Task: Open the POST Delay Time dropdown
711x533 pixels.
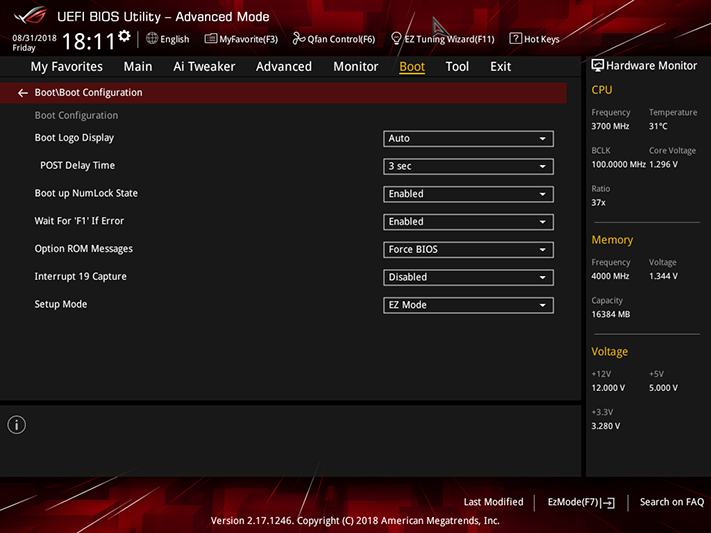Action: [468, 166]
